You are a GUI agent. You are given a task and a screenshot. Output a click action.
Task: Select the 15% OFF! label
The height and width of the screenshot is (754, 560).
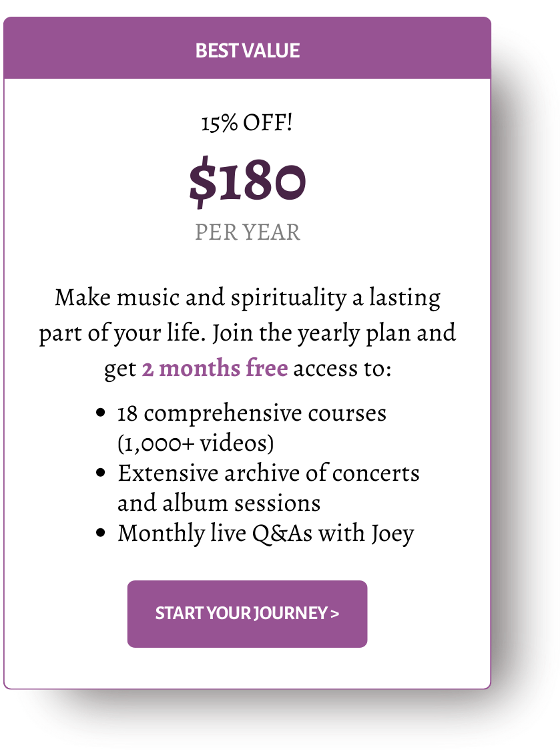pyautogui.click(x=246, y=123)
